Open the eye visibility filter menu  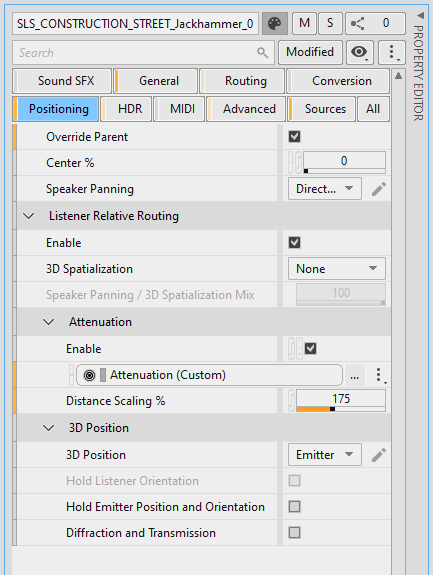(x=359, y=52)
